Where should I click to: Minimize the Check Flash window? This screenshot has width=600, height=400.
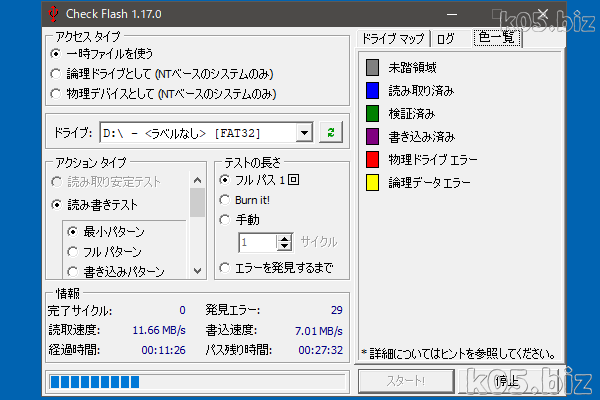click(x=452, y=15)
